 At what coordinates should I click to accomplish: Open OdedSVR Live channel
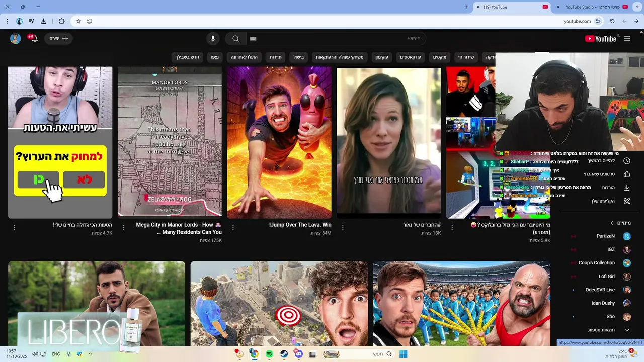tap(601, 290)
